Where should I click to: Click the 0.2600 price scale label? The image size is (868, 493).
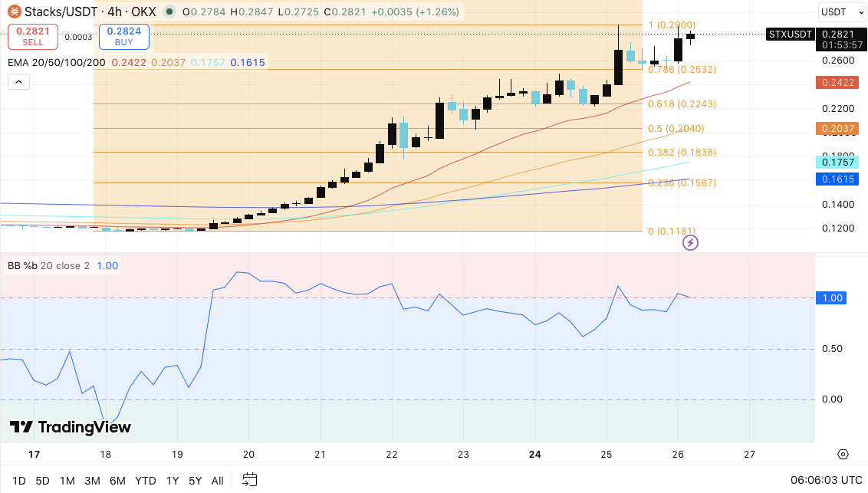point(838,61)
